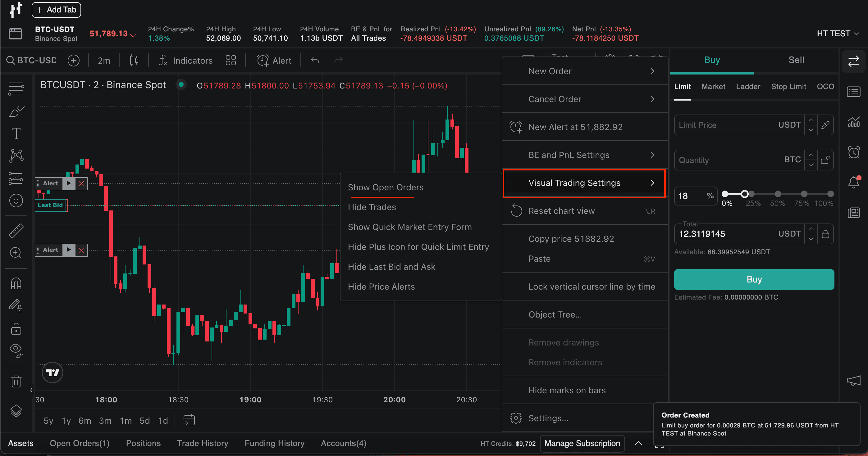
Task: Open the object tree layers icon
Action: tap(16, 411)
